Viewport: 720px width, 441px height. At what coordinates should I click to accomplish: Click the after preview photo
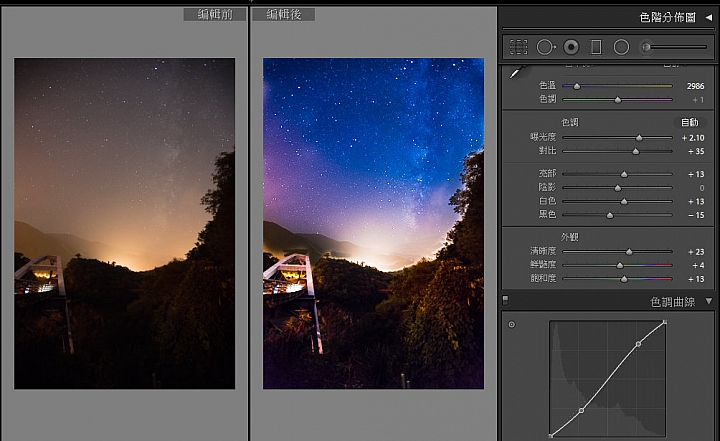(x=373, y=223)
